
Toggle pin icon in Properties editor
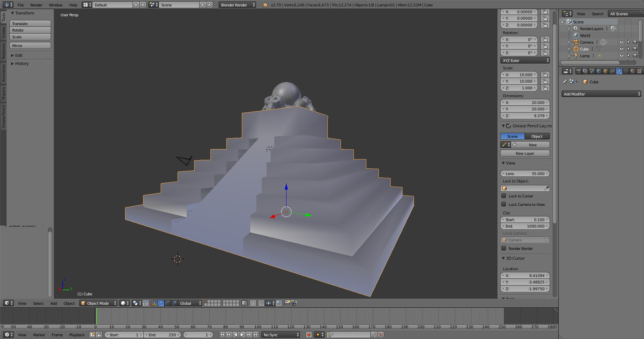point(565,82)
